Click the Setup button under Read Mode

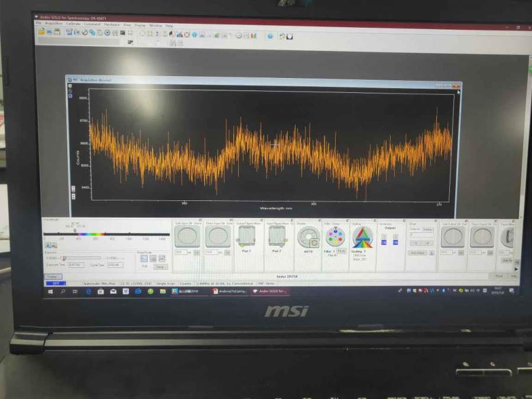(x=160, y=267)
